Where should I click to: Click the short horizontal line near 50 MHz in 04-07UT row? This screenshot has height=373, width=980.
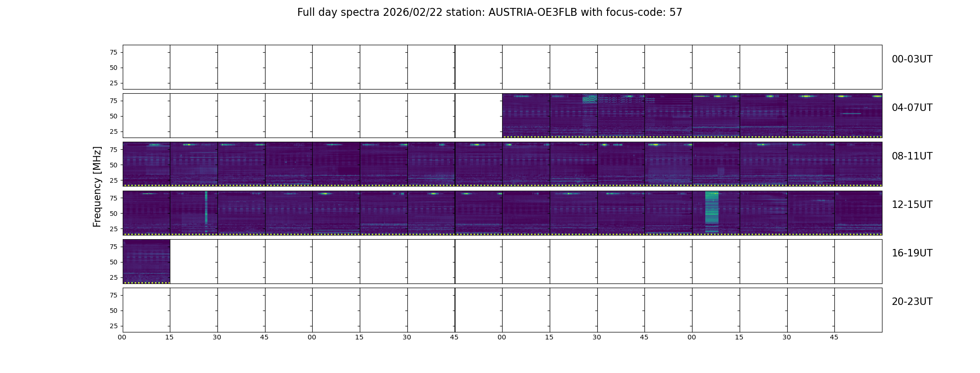[851, 113]
